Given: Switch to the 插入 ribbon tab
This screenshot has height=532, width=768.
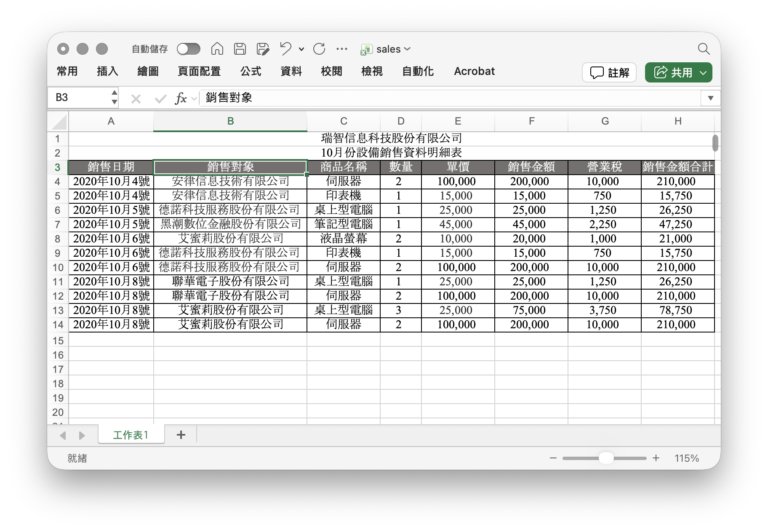Looking at the screenshot, I should click(x=107, y=72).
